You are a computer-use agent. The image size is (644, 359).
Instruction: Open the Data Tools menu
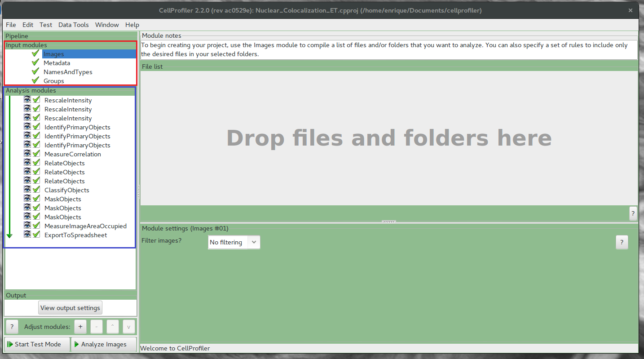click(74, 25)
